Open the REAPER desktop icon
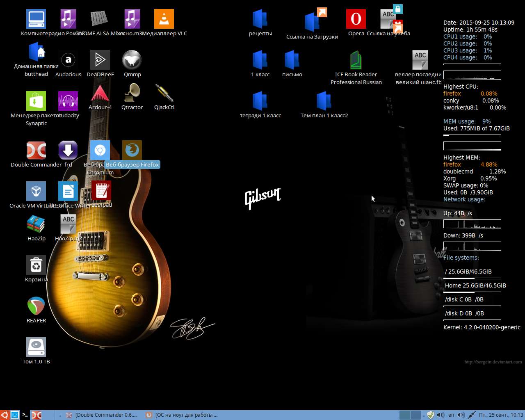525x420 pixels. pyautogui.click(x=36, y=306)
